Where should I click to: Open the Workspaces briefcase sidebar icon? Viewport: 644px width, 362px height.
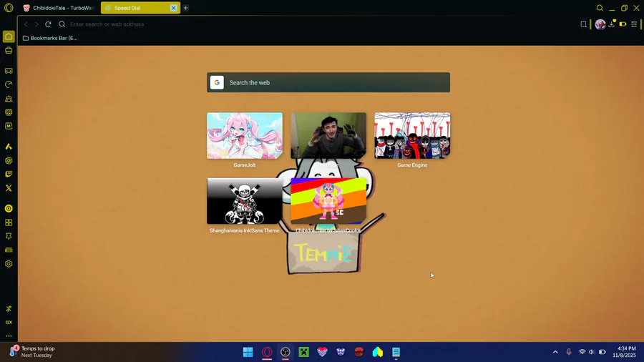(9, 51)
